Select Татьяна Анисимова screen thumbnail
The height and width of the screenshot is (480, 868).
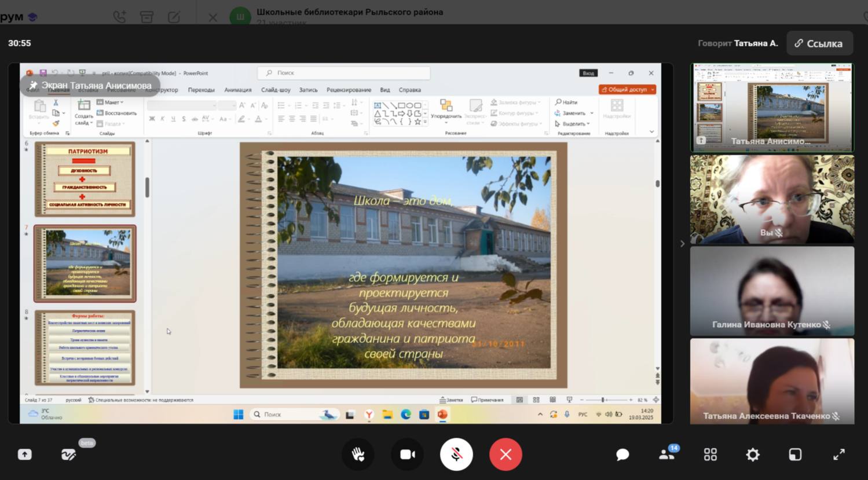(772, 107)
